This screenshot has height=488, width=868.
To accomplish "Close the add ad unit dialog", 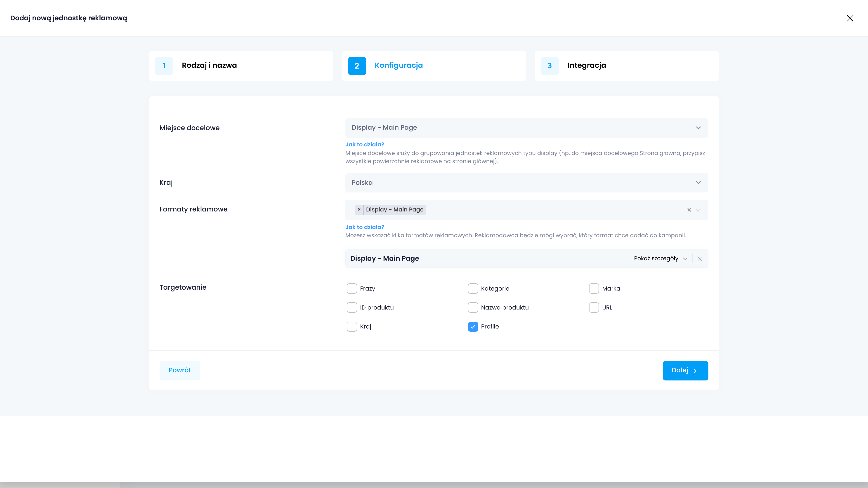I will click(850, 18).
